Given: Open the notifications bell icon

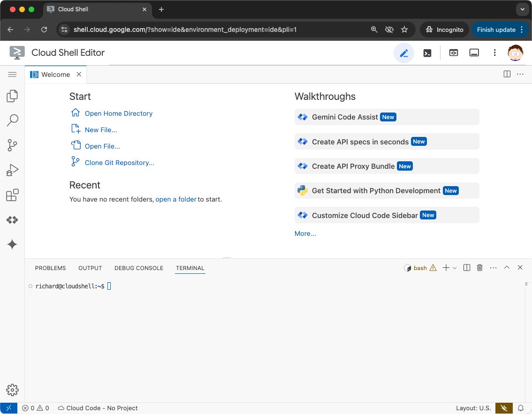Looking at the screenshot, I should (520, 408).
